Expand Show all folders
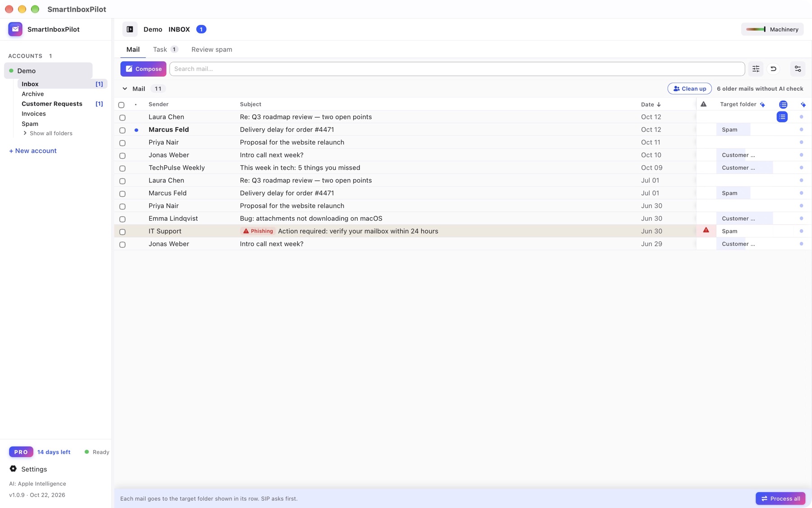 (x=47, y=133)
